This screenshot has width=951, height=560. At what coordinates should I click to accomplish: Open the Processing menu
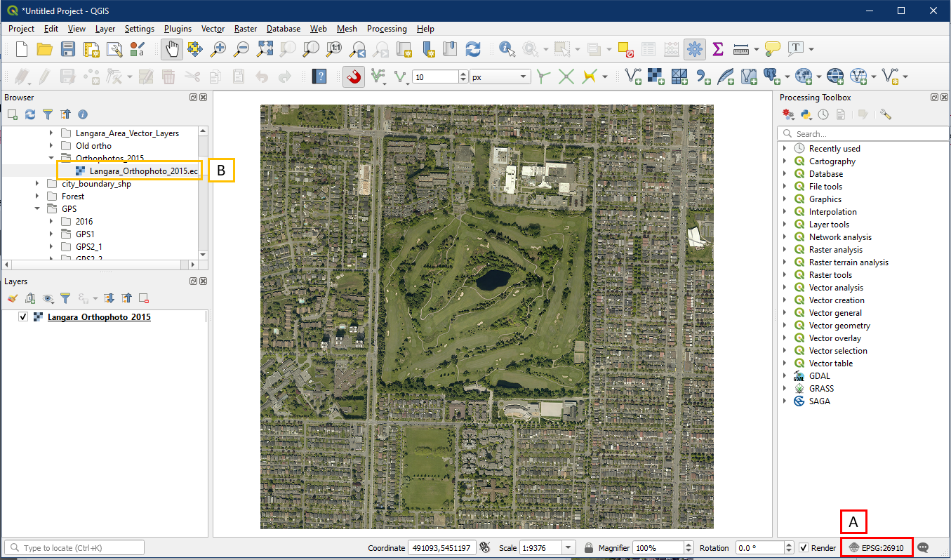(386, 29)
